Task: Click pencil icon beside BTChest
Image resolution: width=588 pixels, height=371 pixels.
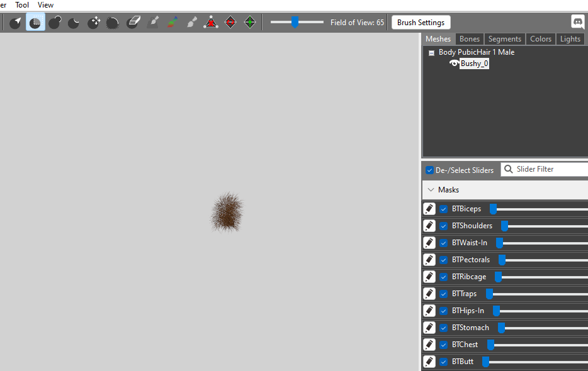Action: pyautogui.click(x=429, y=345)
